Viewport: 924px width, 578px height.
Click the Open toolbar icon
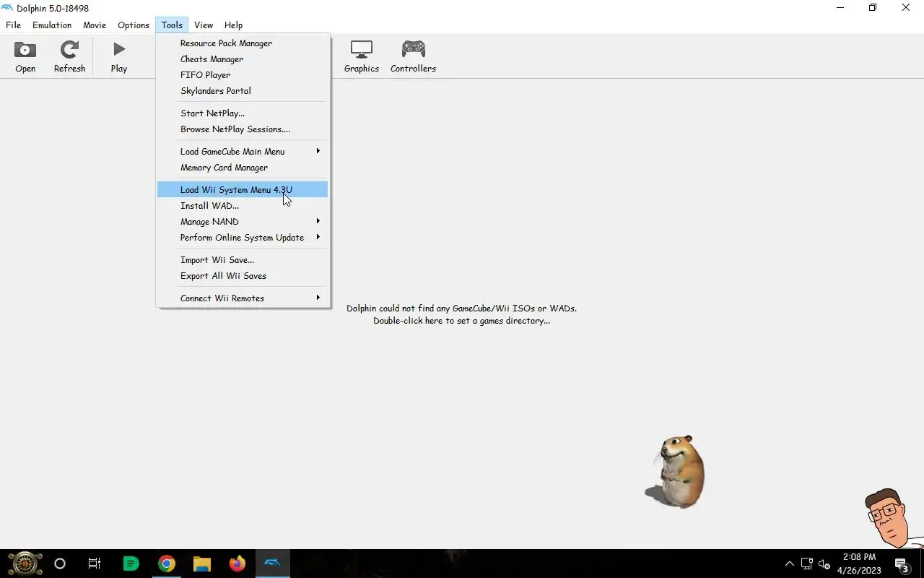25,57
